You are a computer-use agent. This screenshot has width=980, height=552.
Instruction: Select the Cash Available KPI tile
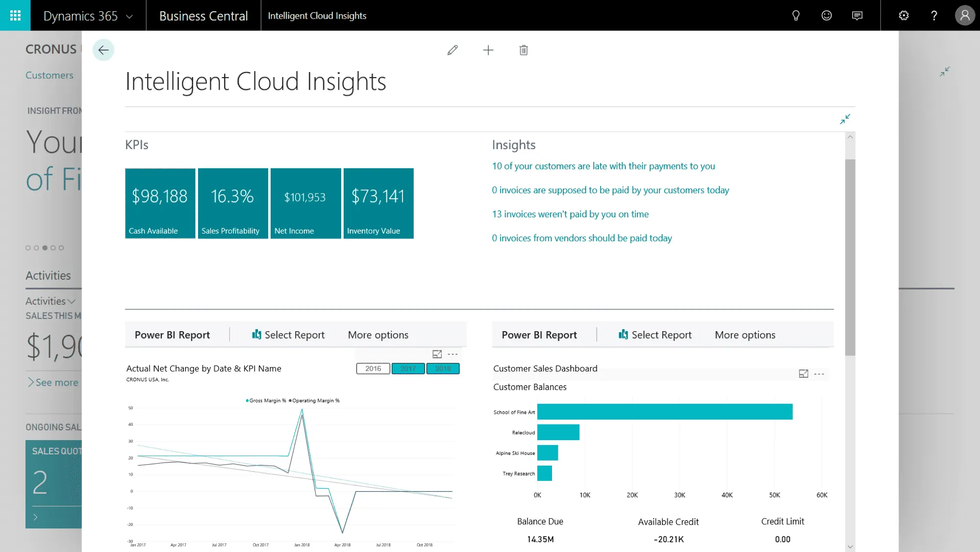click(x=160, y=203)
